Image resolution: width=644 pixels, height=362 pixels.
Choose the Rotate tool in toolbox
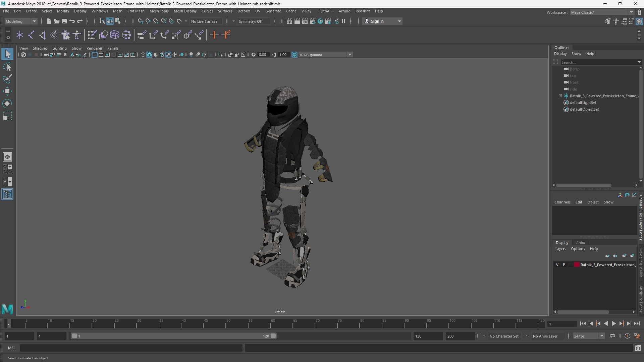(x=7, y=104)
